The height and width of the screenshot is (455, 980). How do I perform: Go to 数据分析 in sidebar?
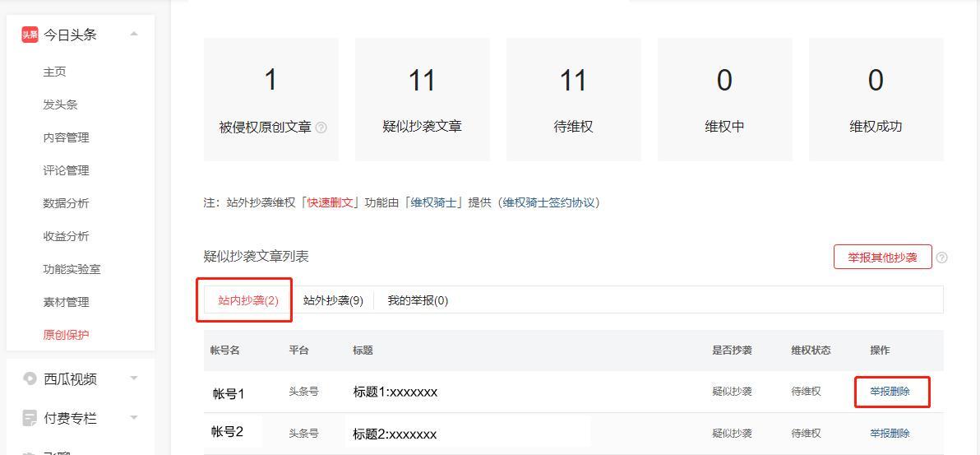[x=66, y=203]
